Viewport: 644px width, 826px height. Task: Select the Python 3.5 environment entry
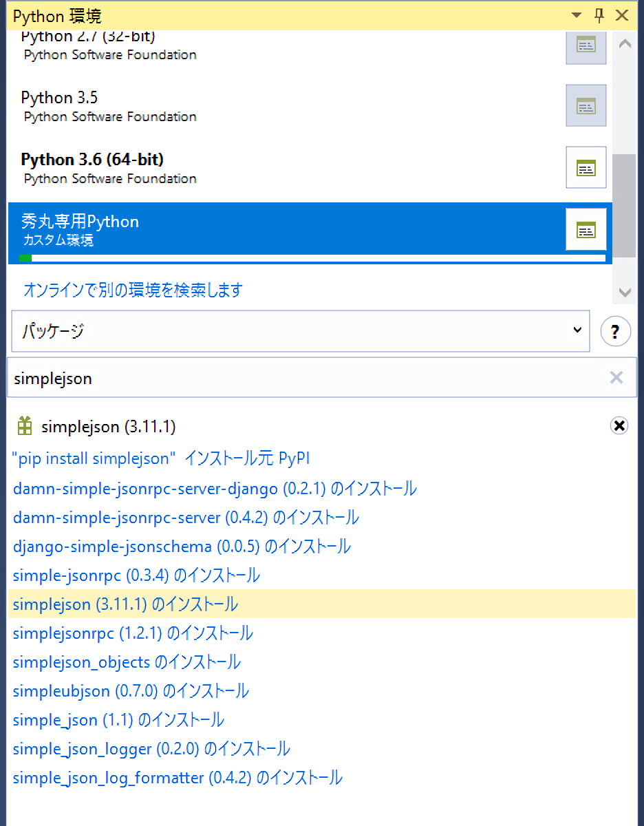click(59, 98)
